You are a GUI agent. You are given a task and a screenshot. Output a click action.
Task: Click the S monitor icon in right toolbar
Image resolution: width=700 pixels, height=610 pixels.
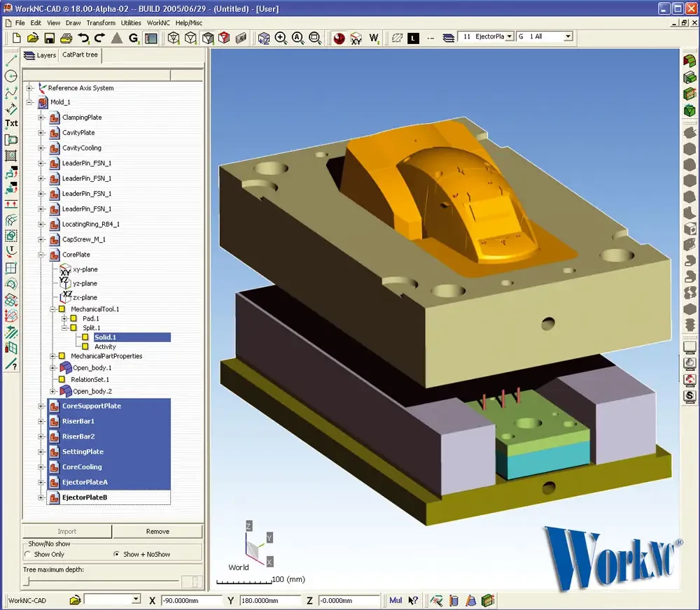689,396
